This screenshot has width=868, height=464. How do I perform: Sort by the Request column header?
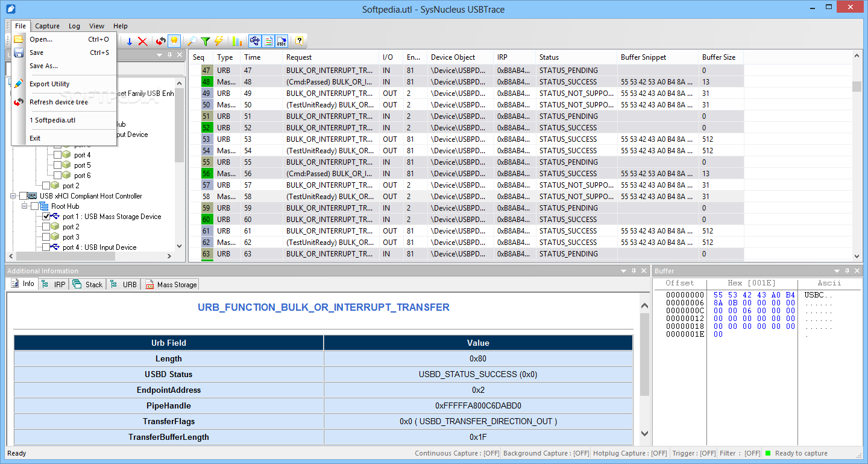pos(331,57)
